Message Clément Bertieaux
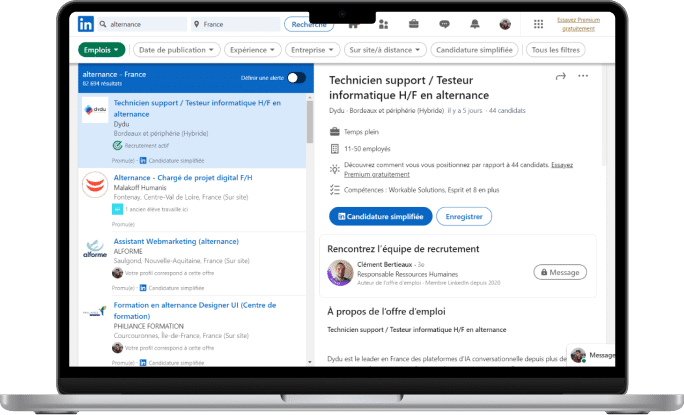Image resolution: width=684 pixels, height=415 pixels. 560,272
